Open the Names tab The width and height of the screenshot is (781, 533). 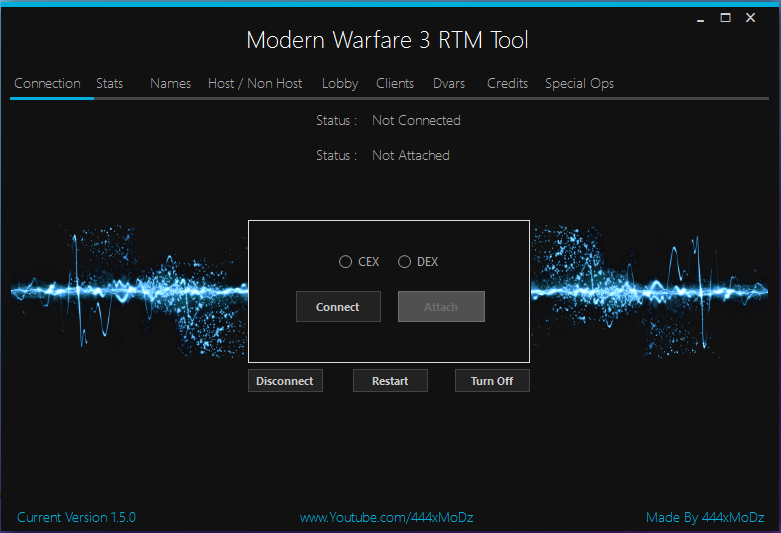(170, 84)
